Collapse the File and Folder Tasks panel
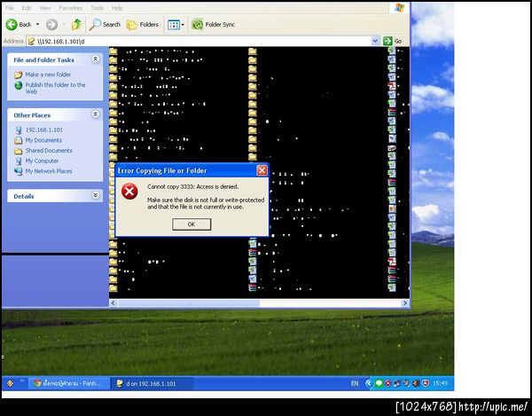Image resolution: width=532 pixels, height=416 pixels. pyautogui.click(x=96, y=59)
